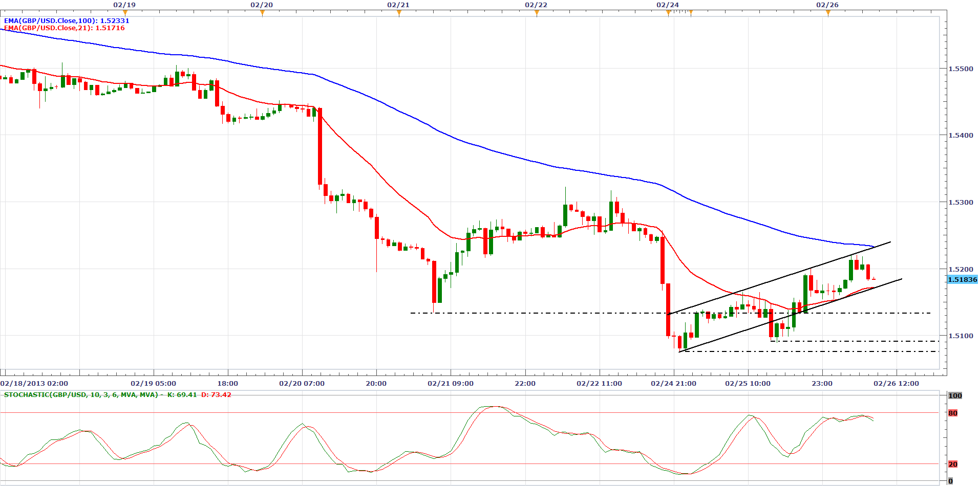980x486 pixels.
Task: Select the blue EMA 100 indicator label
Action: (x=67, y=21)
